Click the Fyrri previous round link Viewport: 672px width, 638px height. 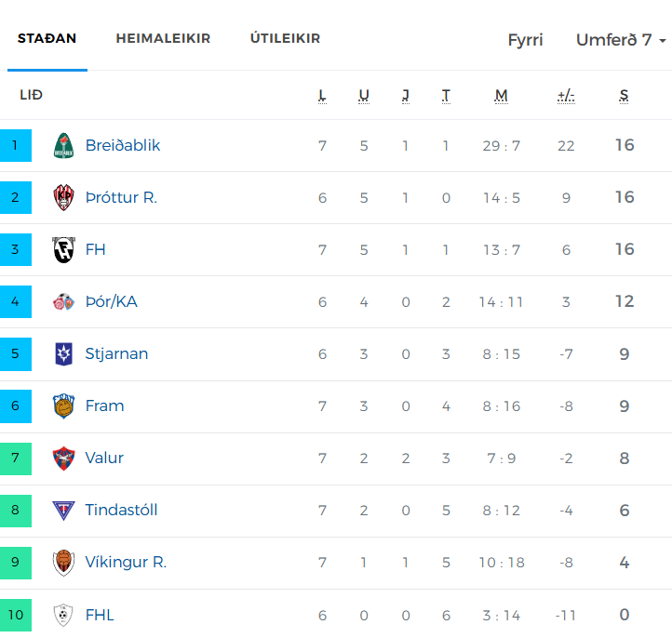click(525, 40)
